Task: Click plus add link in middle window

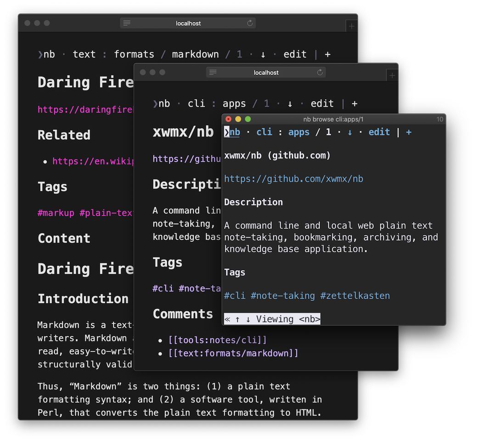Action: (355, 104)
